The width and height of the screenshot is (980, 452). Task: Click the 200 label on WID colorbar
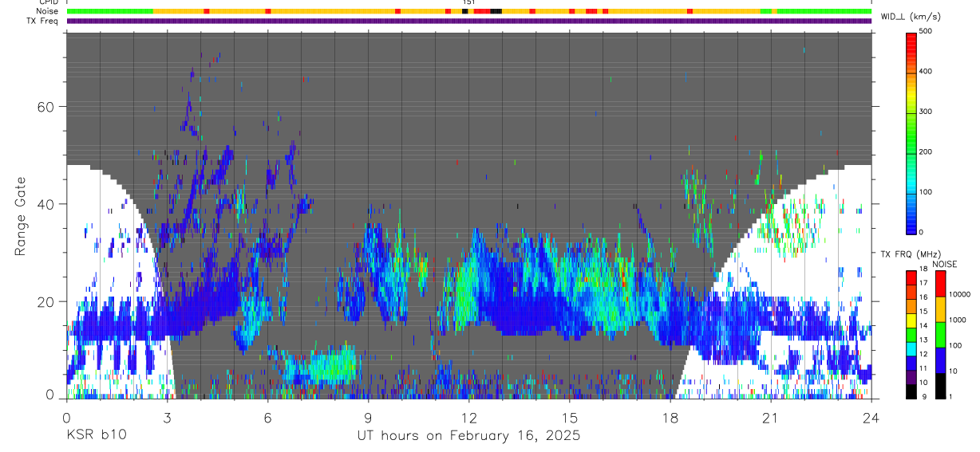click(x=927, y=151)
